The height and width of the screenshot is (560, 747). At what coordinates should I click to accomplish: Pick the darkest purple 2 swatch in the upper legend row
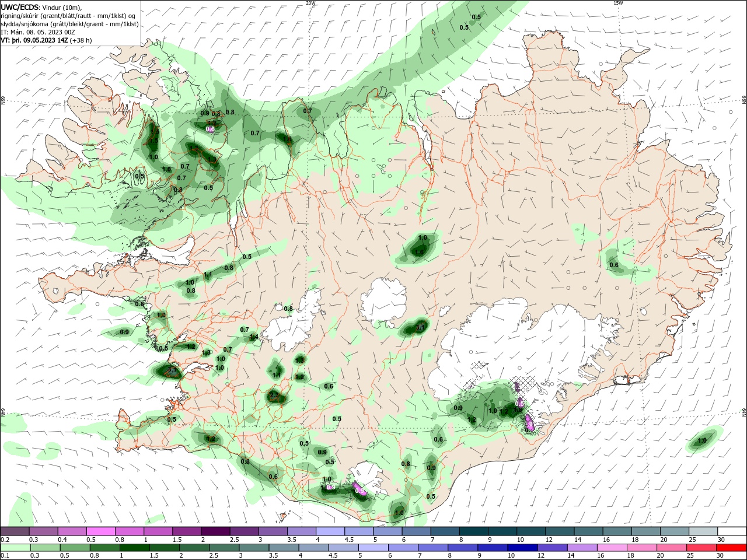click(x=215, y=531)
